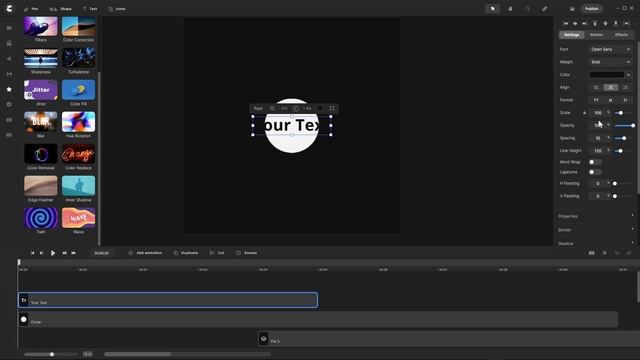
Task: Select the Sharpness effect thumbnail
Action: pyautogui.click(x=41, y=58)
